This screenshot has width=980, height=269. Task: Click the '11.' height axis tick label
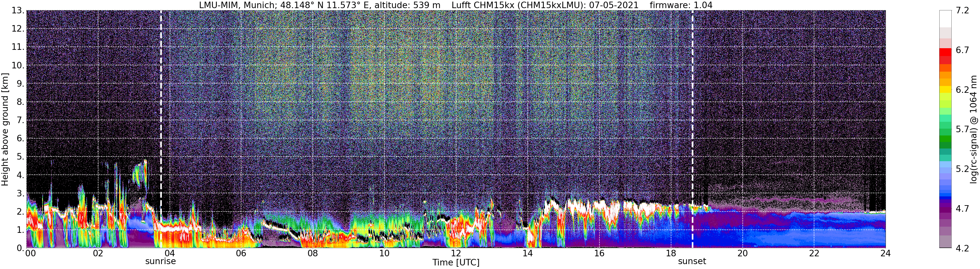point(18,47)
